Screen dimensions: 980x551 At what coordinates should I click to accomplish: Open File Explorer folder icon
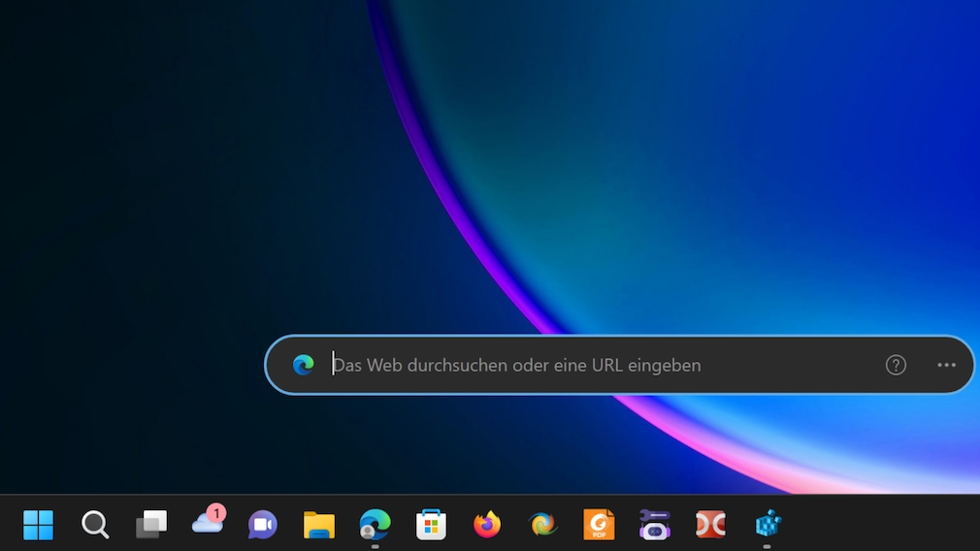click(x=318, y=525)
